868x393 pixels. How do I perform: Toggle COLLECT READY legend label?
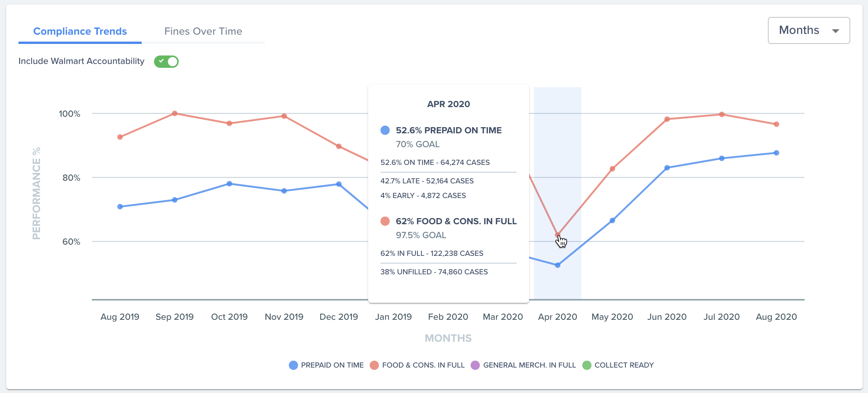624,365
